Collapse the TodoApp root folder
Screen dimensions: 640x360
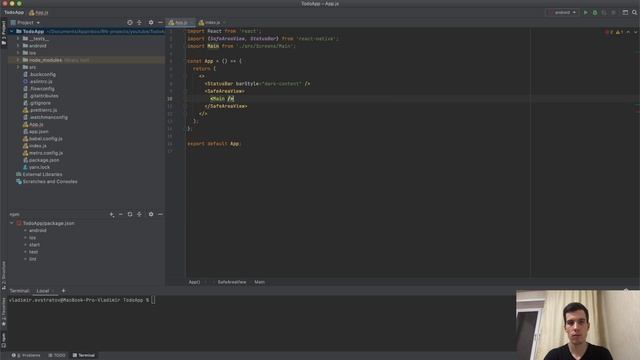coord(12,31)
